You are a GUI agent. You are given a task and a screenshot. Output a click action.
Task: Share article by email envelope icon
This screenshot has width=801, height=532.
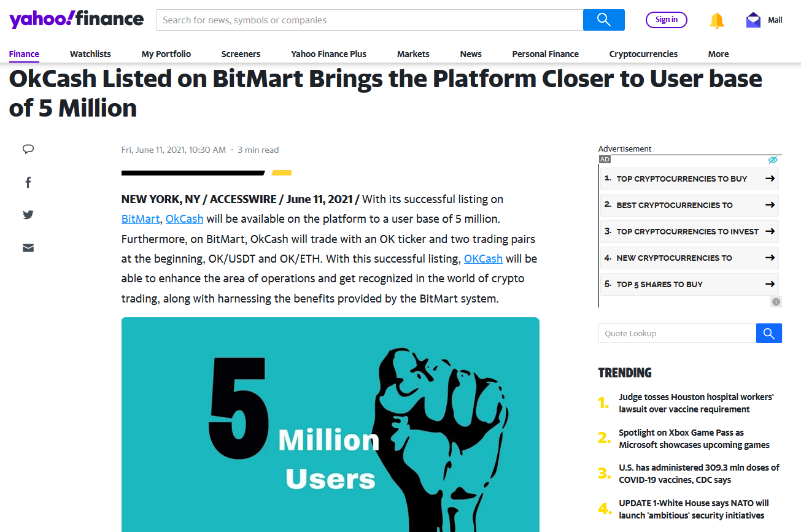coord(28,248)
